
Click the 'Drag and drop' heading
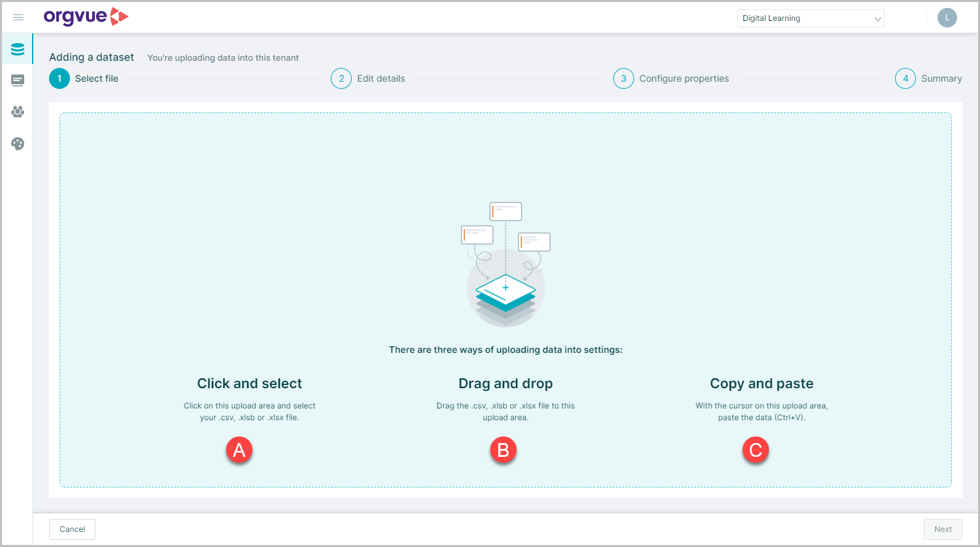(505, 384)
